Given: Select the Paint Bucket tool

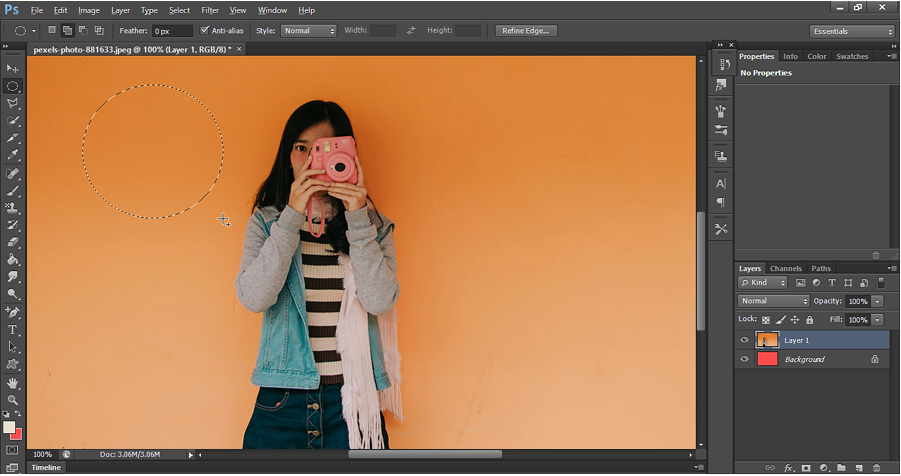Looking at the screenshot, I should (x=12, y=259).
